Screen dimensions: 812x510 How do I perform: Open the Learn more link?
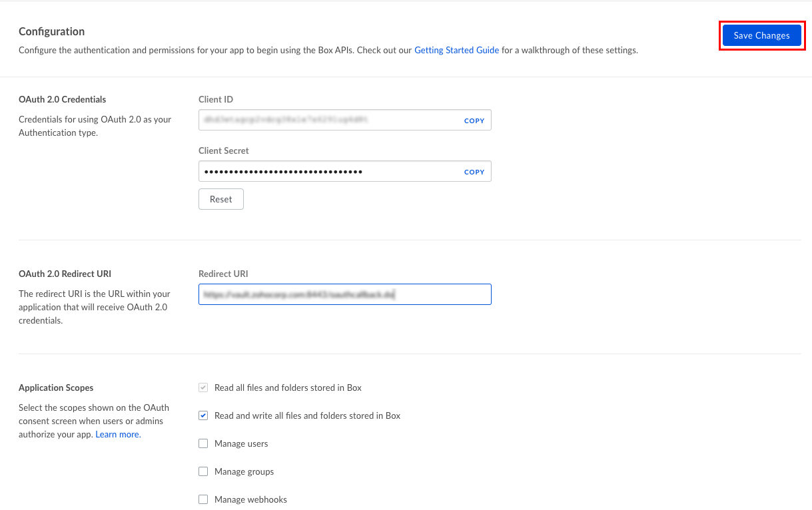click(117, 434)
